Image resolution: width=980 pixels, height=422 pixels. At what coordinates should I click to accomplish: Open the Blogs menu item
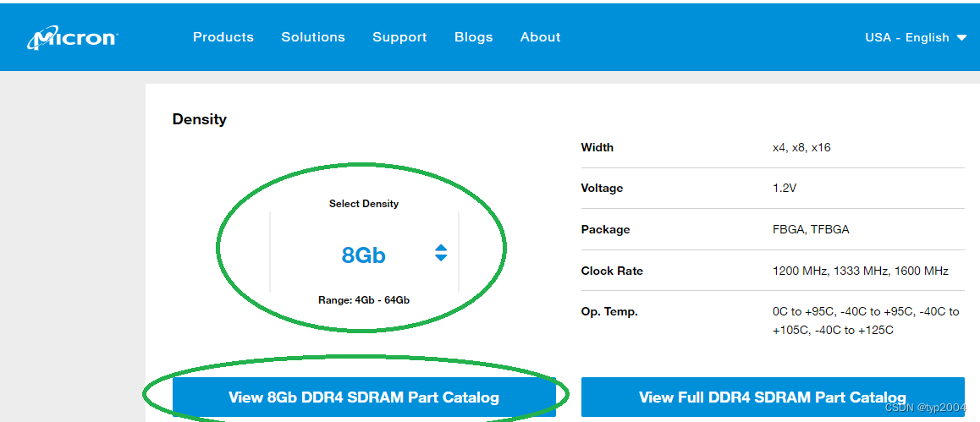click(x=473, y=37)
